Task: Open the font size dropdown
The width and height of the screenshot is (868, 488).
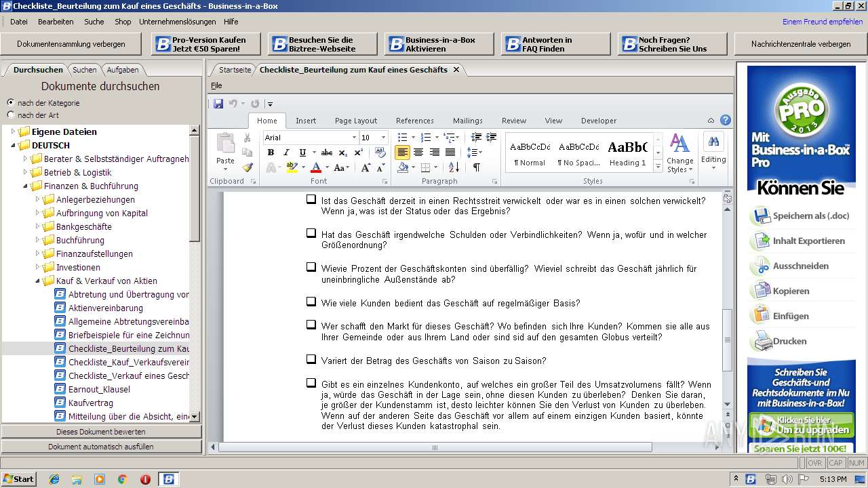Action: click(382, 138)
